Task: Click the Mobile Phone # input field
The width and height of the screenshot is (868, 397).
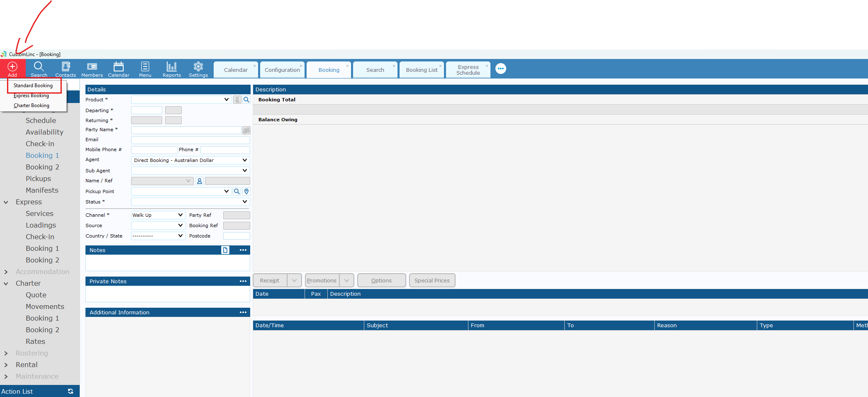Action: pos(154,150)
